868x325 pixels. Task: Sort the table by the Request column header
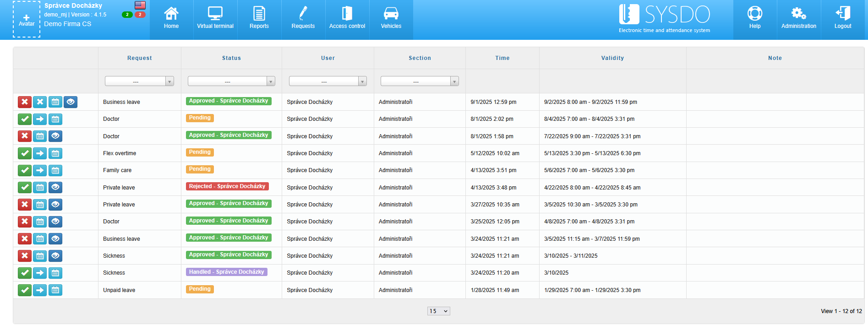[x=140, y=58]
